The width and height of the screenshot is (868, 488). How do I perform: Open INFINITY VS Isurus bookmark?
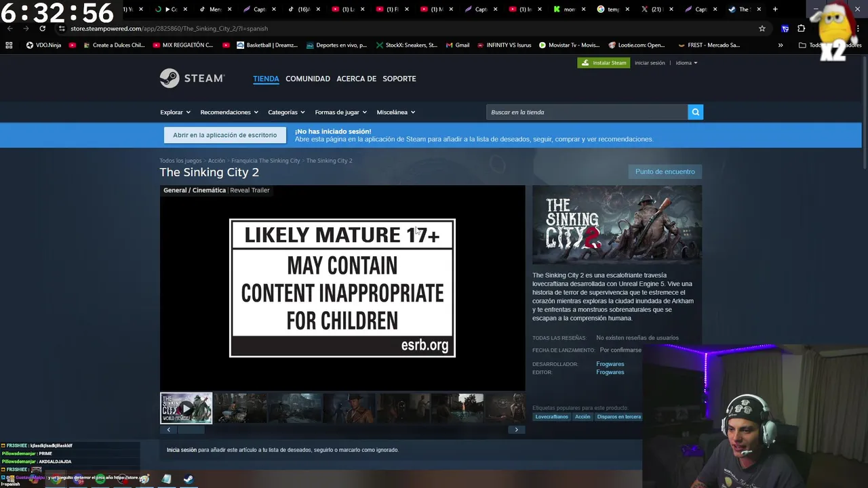click(x=504, y=45)
